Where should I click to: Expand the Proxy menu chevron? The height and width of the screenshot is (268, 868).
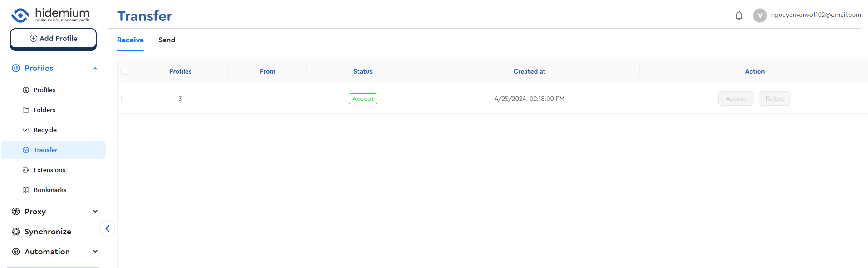tap(95, 212)
